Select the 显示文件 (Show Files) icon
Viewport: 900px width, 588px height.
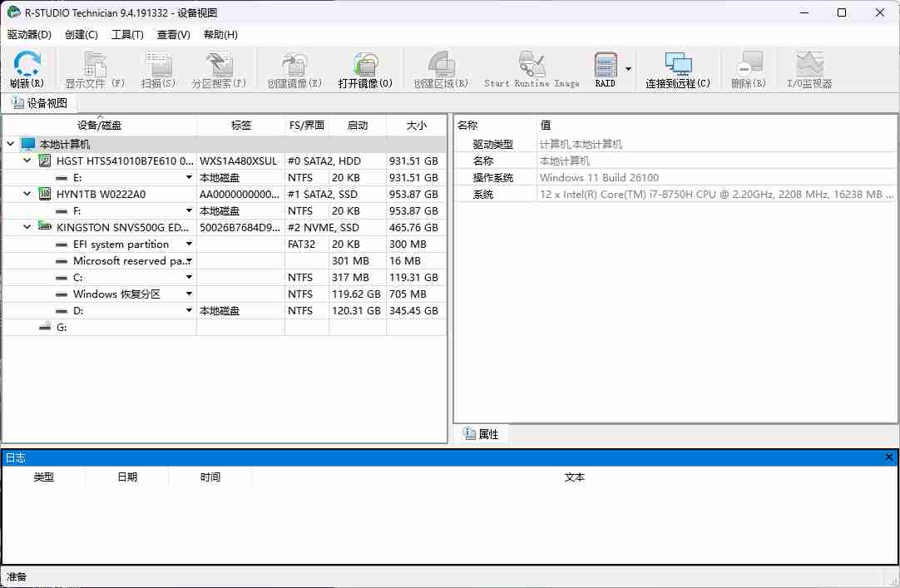(x=94, y=68)
